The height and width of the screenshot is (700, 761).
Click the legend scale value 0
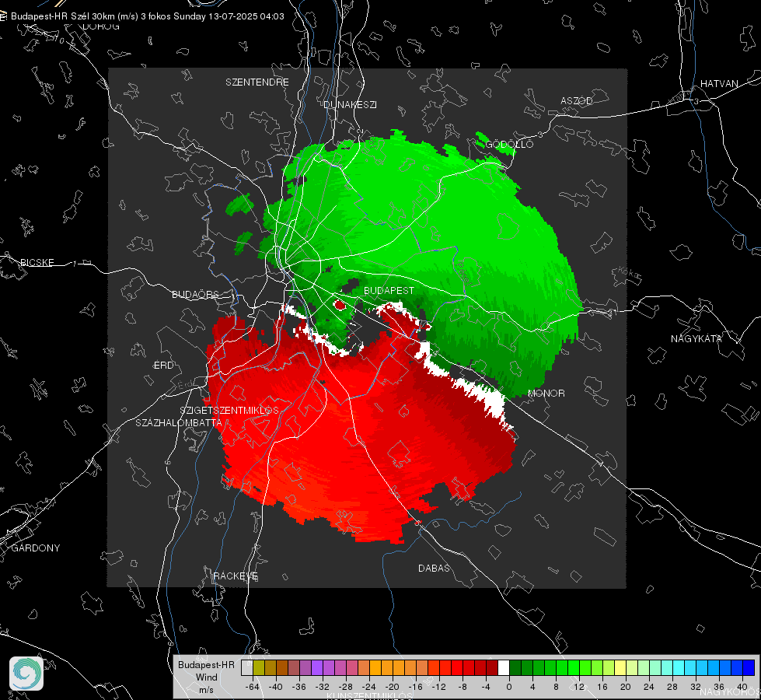[508, 687]
